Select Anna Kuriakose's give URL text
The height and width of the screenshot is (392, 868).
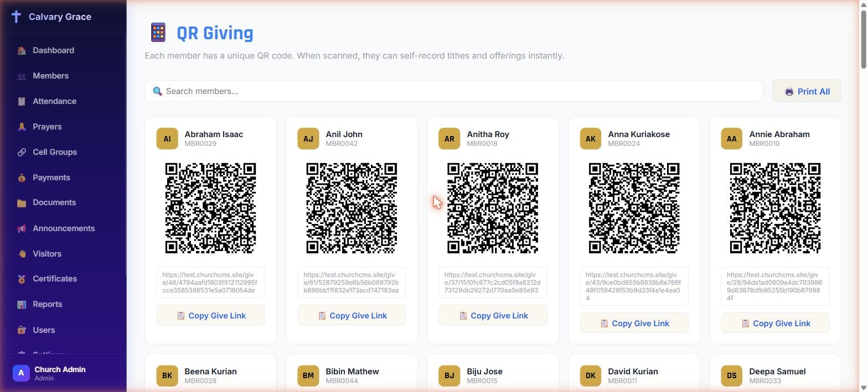point(634,286)
